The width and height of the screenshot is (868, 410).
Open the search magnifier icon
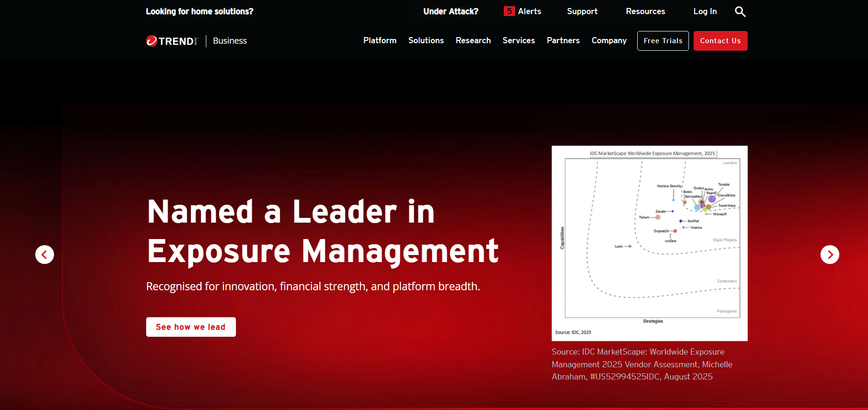pos(740,11)
